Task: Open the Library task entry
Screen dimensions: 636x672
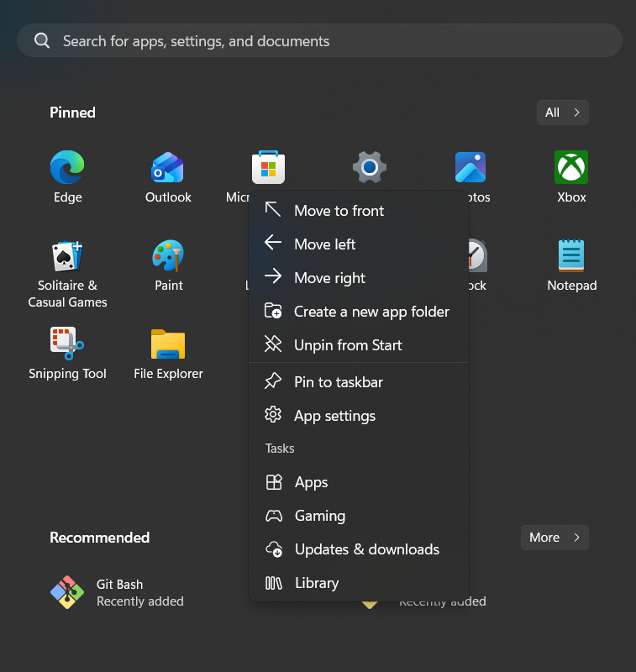Action: (359, 583)
